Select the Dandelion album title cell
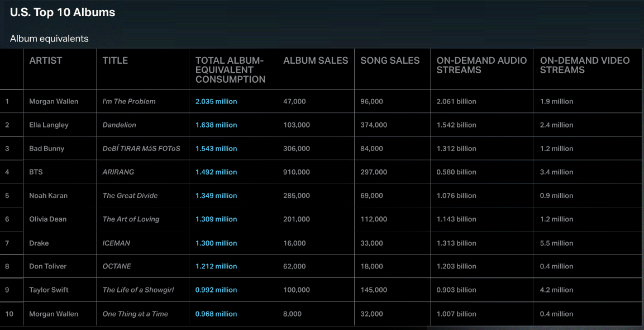644x330 pixels. 119,125
